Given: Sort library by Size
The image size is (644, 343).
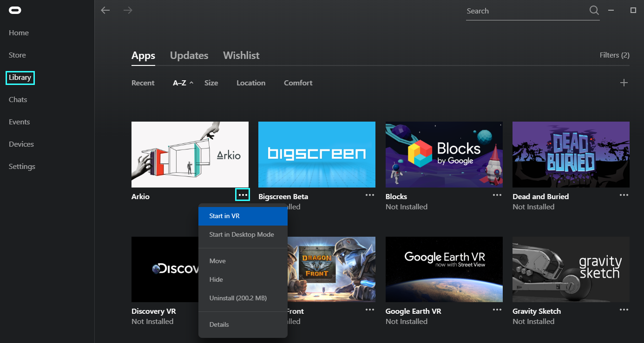Looking at the screenshot, I should [x=211, y=83].
